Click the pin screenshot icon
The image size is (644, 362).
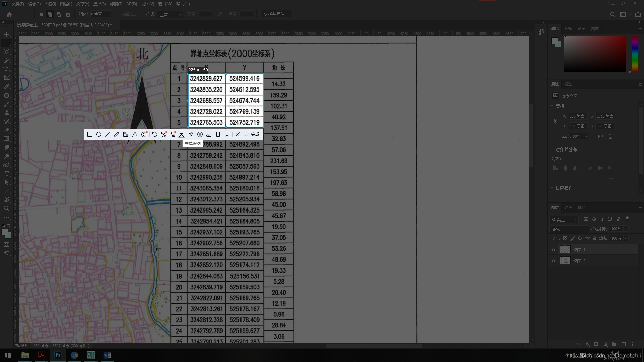pyautogui.click(x=191, y=134)
